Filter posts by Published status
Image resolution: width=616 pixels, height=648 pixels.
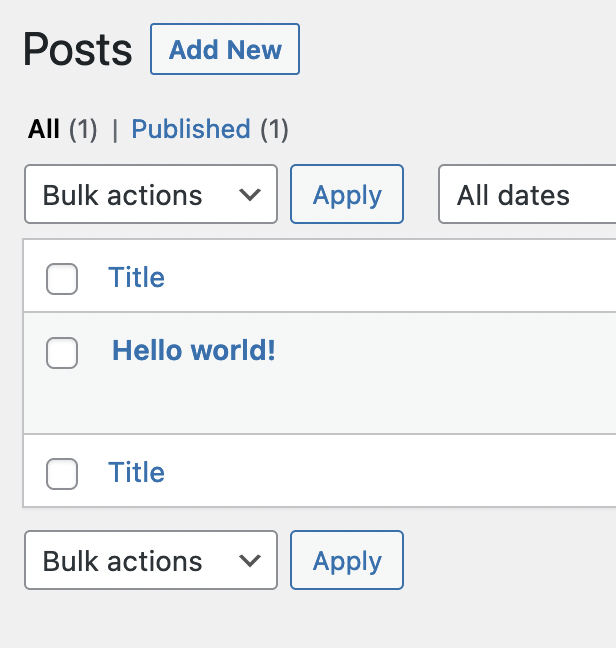(x=191, y=129)
